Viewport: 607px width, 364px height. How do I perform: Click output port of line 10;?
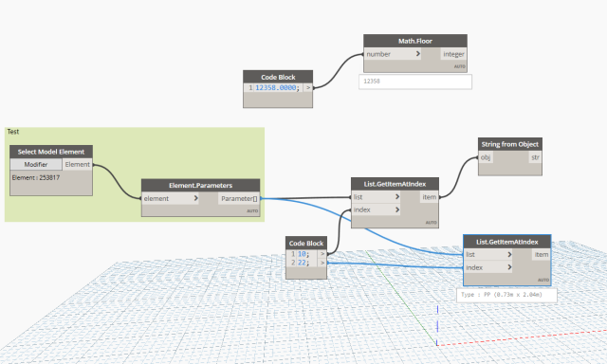click(322, 254)
